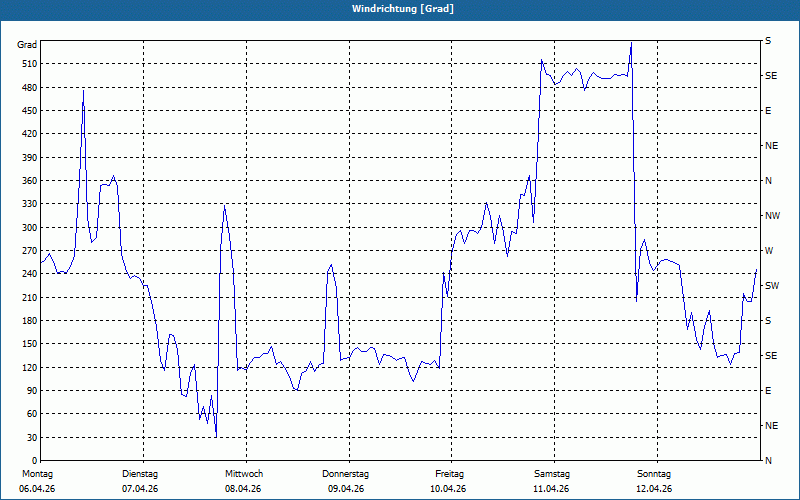
Task: Select the Dienstag day label
Action: (x=140, y=474)
